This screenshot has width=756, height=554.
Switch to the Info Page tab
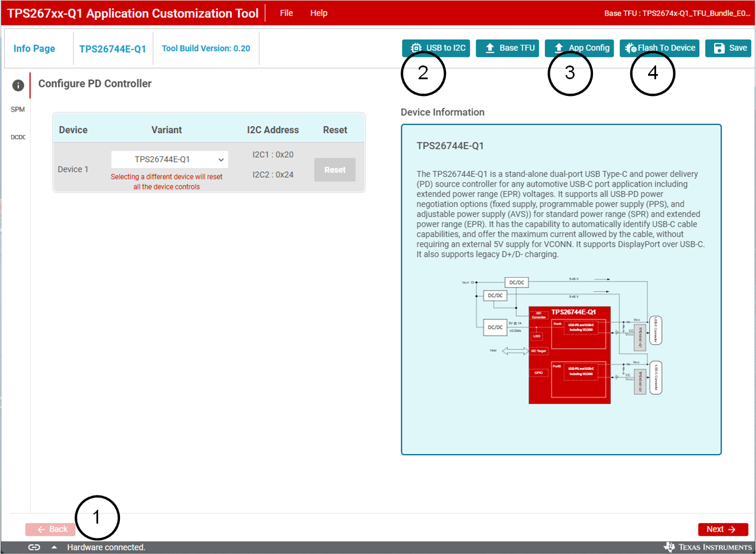(34, 49)
